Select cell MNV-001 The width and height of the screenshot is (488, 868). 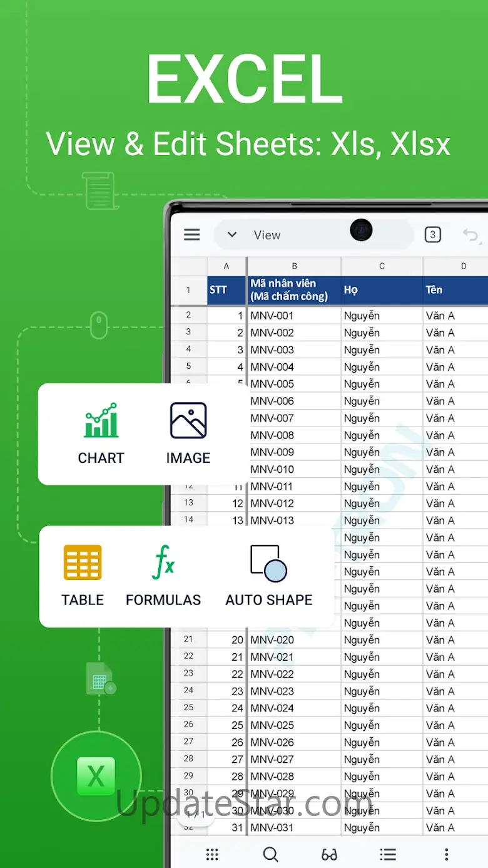(x=295, y=316)
